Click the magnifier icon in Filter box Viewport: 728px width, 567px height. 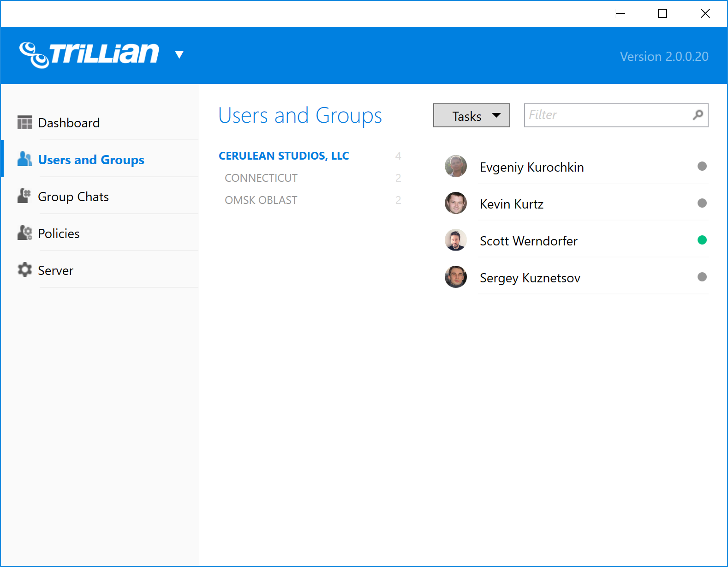tap(698, 115)
